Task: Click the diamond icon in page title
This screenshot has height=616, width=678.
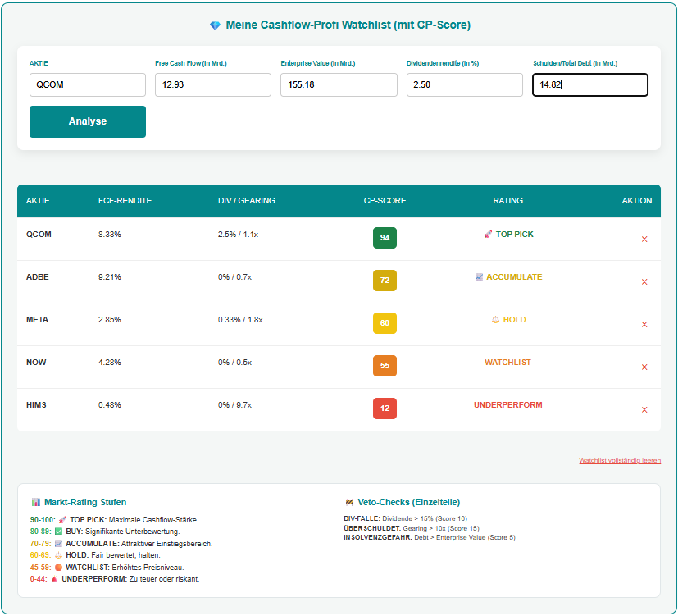Action: click(215, 25)
